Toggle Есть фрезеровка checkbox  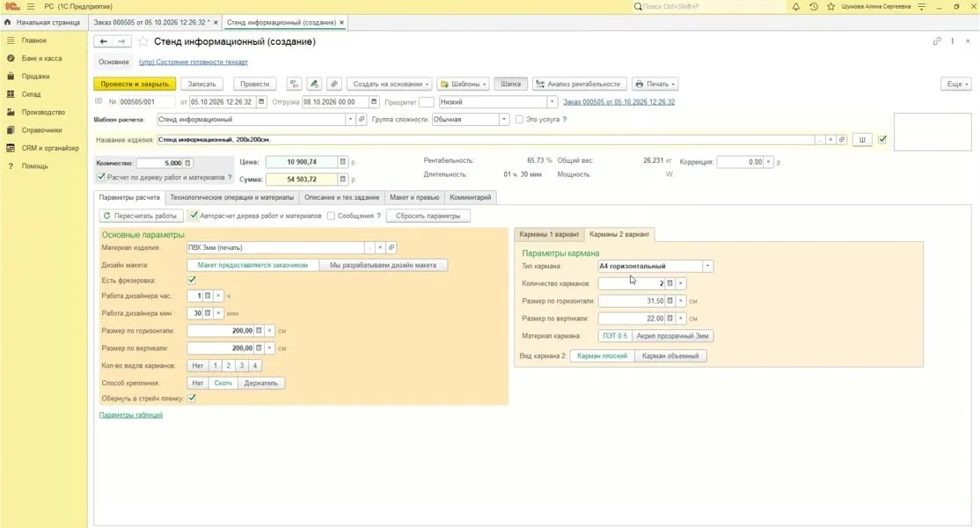coord(192,281)
